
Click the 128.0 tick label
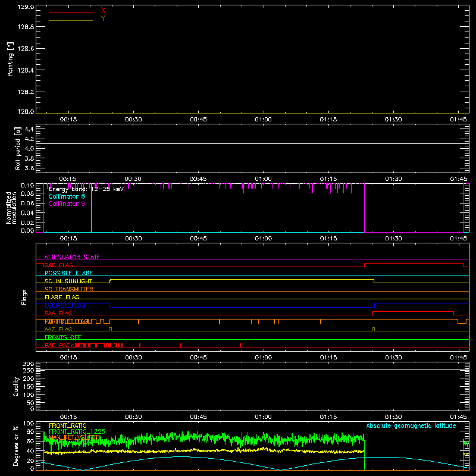point(26,111)
